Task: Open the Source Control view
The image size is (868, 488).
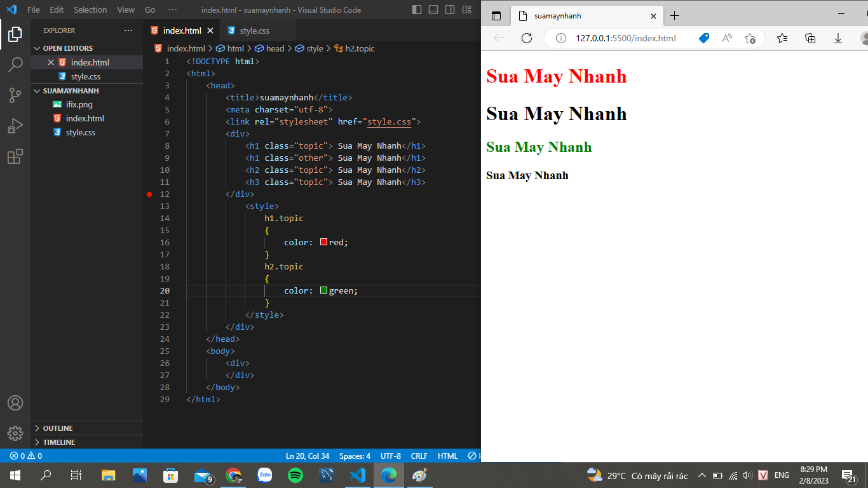Action: (x=15, y=95)
